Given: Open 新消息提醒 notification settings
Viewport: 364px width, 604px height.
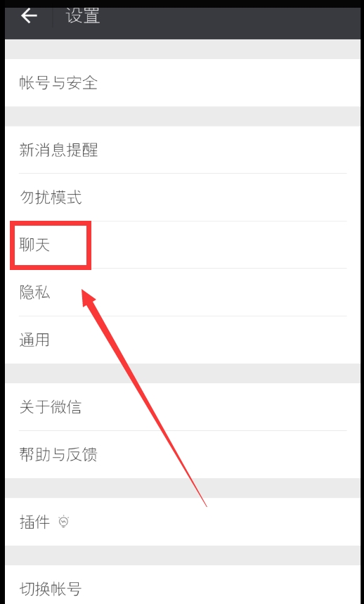Looking at the screenshot, I should (183, 150).
